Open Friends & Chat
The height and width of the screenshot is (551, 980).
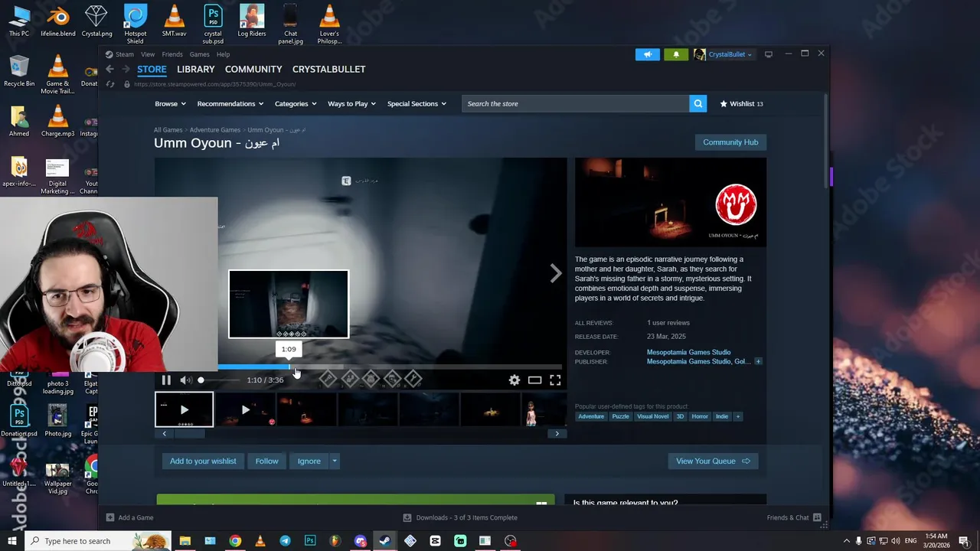click(x=794, y=517)
